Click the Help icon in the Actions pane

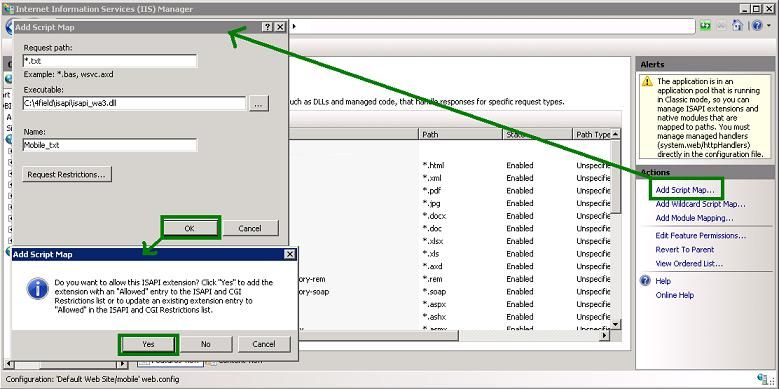[x=645, y=281]
